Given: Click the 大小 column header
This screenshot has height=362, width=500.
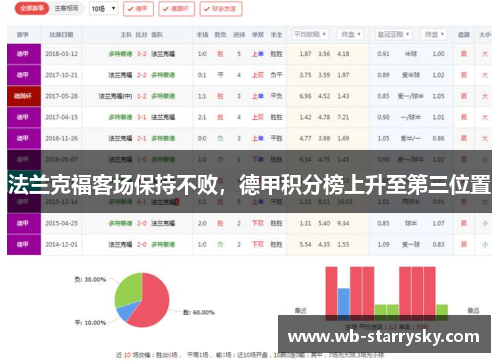Looking at the screenshot, I should click(x=485, y=34).
